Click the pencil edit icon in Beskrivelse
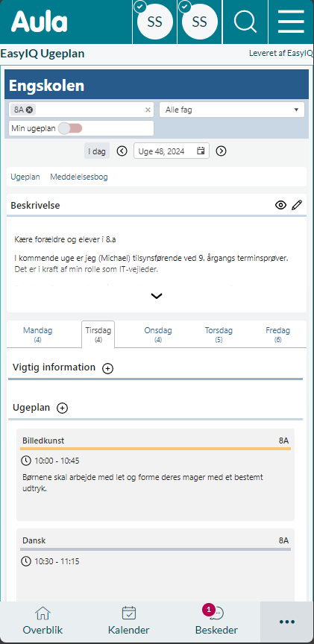The width and height of the screenshot is (314, 644). 297,206
